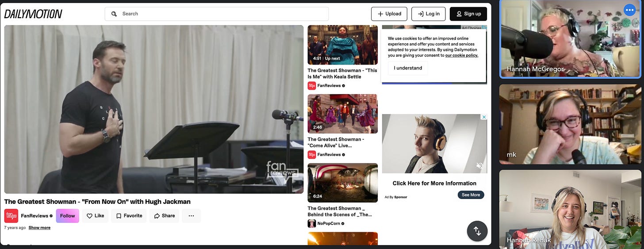The image size is (644, 249).
Task: Click the magnifier icon in search bar
Action: pyautogui.click(x=114, y=14)
